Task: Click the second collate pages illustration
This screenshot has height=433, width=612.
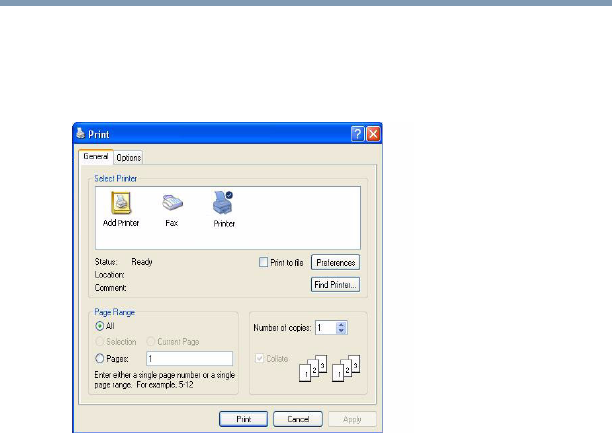Action: (x=346, y=368)
